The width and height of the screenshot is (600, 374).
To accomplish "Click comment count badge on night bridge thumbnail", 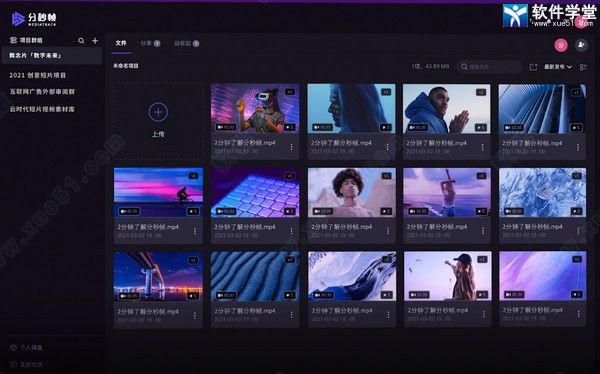I will point(193,295).
